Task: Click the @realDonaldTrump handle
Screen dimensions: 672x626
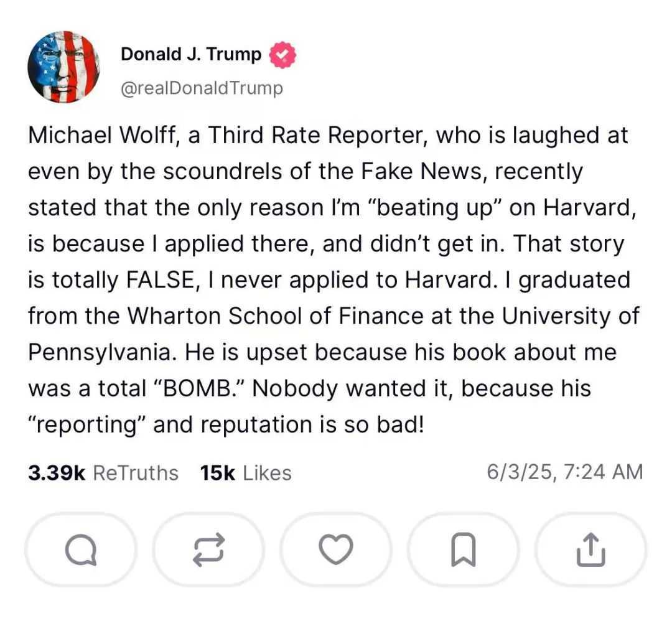Action: pos(201,88)
